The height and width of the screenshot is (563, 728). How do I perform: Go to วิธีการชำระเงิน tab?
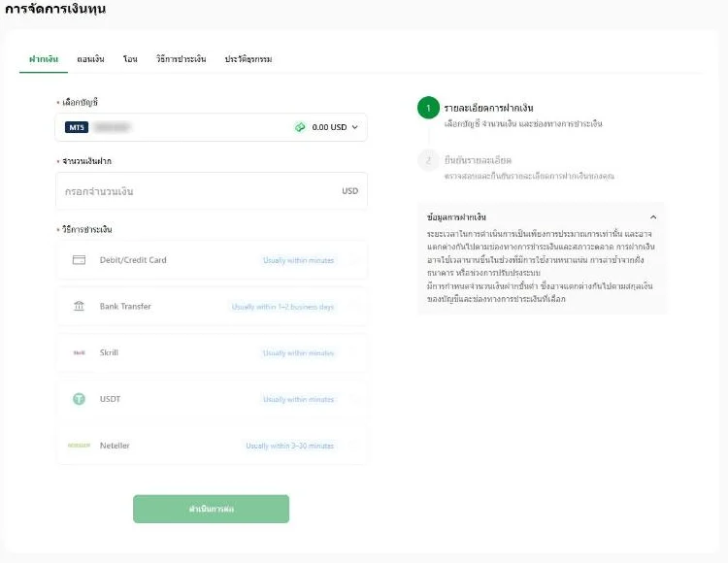tap(182, 59)
